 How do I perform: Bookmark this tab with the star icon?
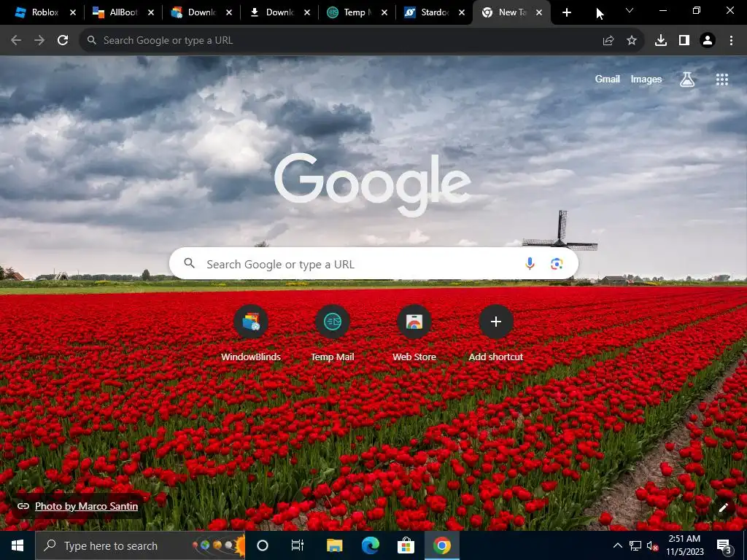[632, 41]
